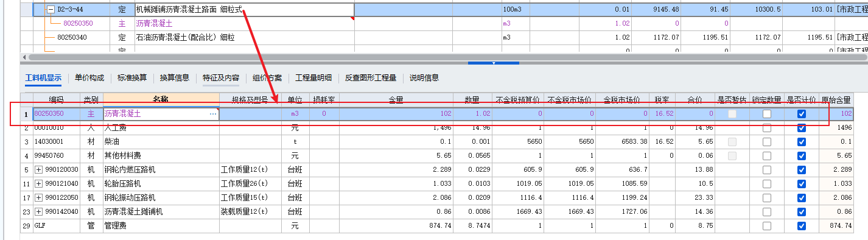This screenshot has height=240, width=868.
Task: Switch to the 换算信息 tab
Action: [x=175, y=78]
